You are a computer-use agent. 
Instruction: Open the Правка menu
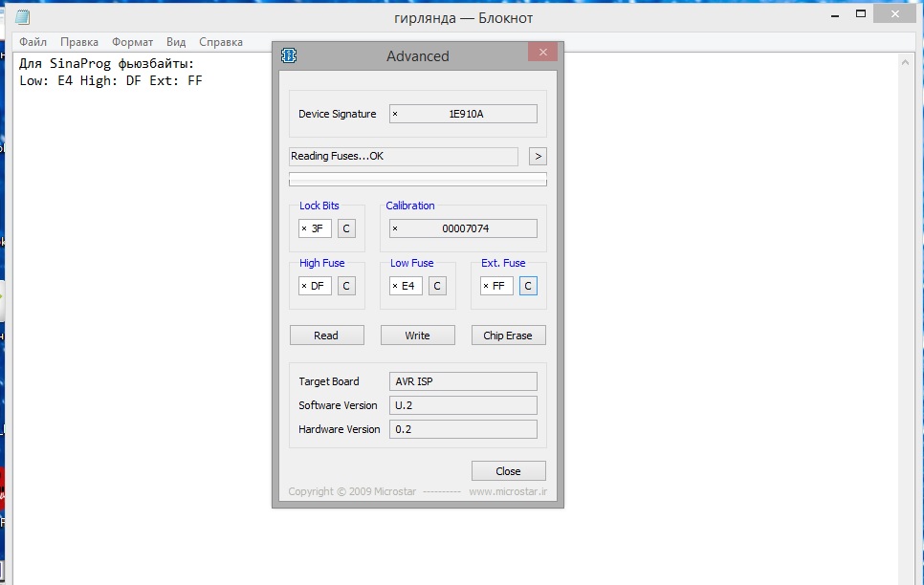[x=79, y=42]
